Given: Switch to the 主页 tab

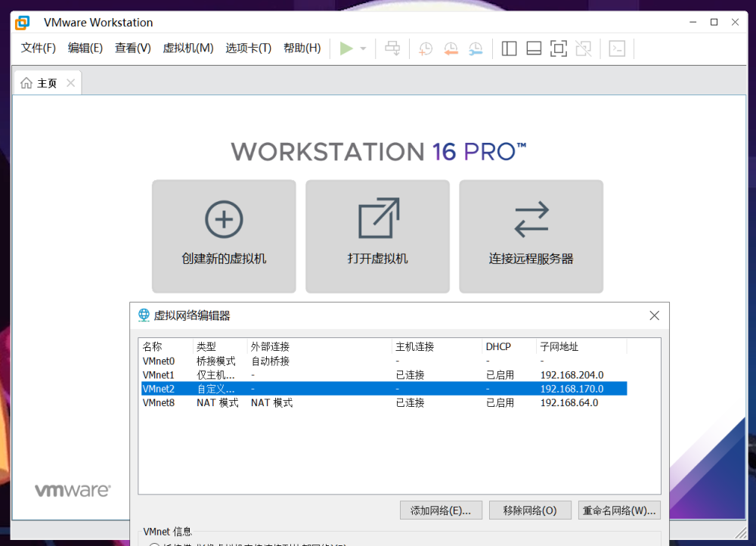Looking at the screenshot, I should (47, 83).
